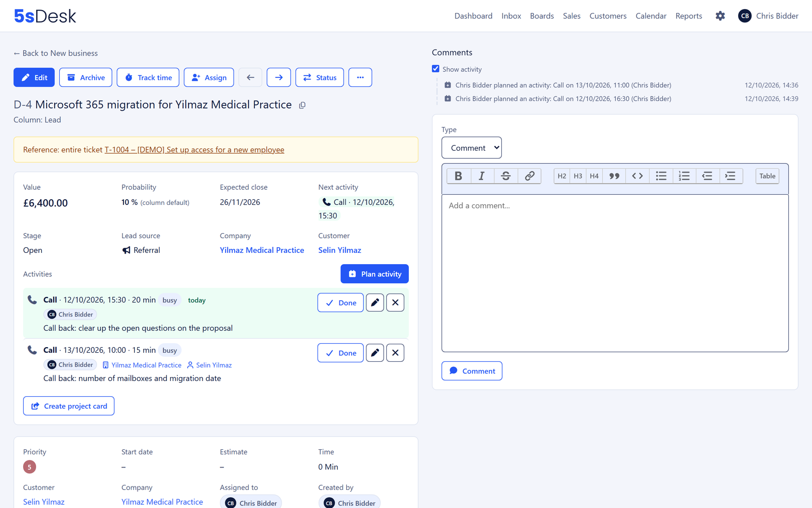Viewport: 812px width, 508px height.
Task: Mark the 15:30 call as Done
Action: pos(341,303)
